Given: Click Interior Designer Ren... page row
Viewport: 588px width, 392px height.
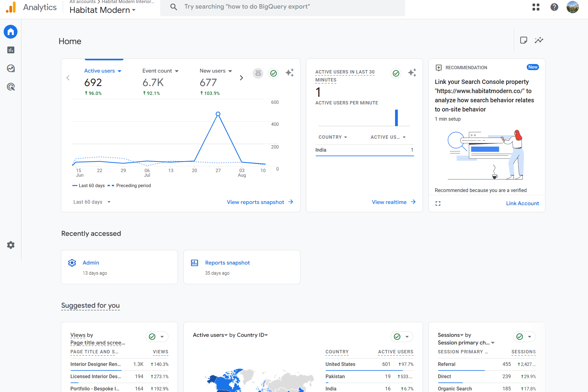Looking at the screenshot, I should [119, 364].
